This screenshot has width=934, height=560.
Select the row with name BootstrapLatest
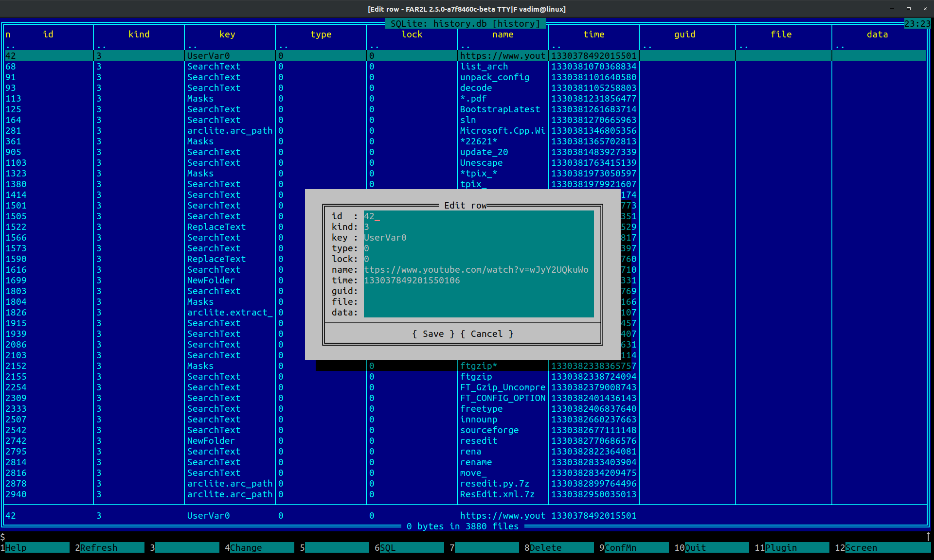tap(500, 109)
